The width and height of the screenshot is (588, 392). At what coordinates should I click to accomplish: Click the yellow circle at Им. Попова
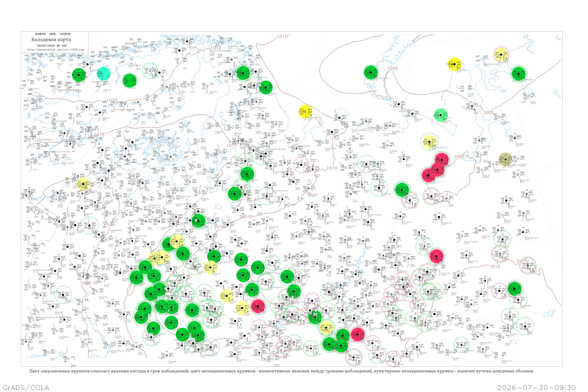pos(455,64)
